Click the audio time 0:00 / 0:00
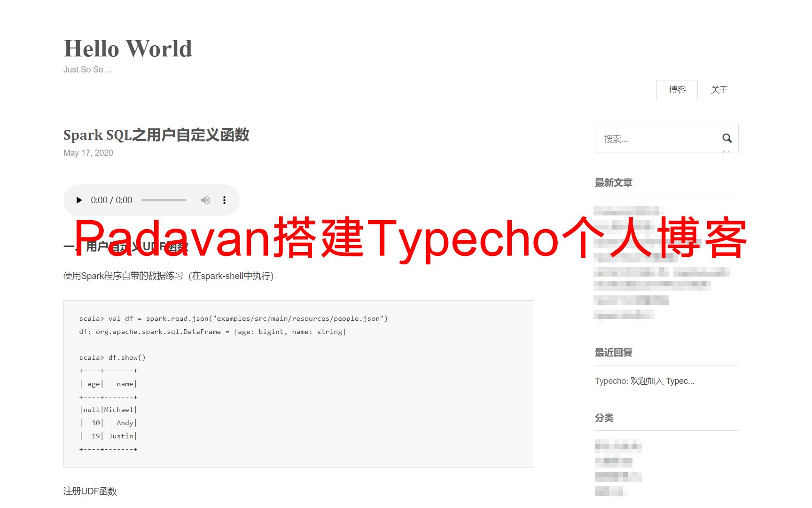The height and width of the screenshot is (508, 812). coord(111,200)
